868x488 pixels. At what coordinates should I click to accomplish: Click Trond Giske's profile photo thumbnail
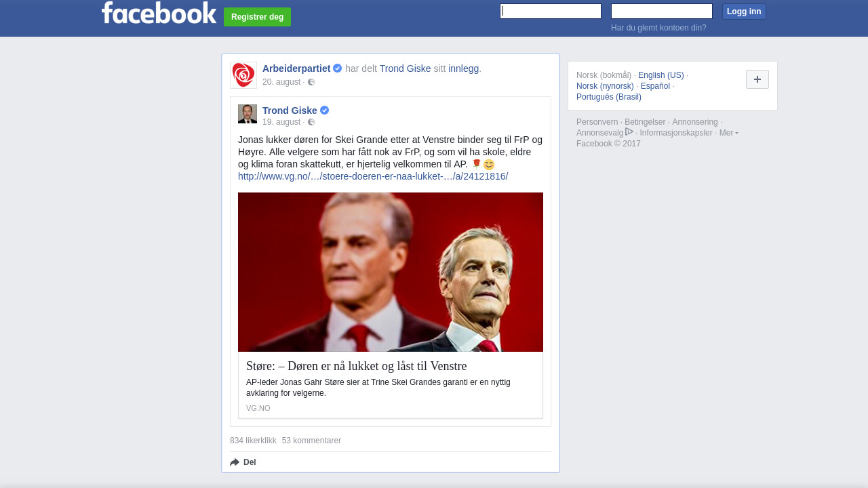point(248,114)
